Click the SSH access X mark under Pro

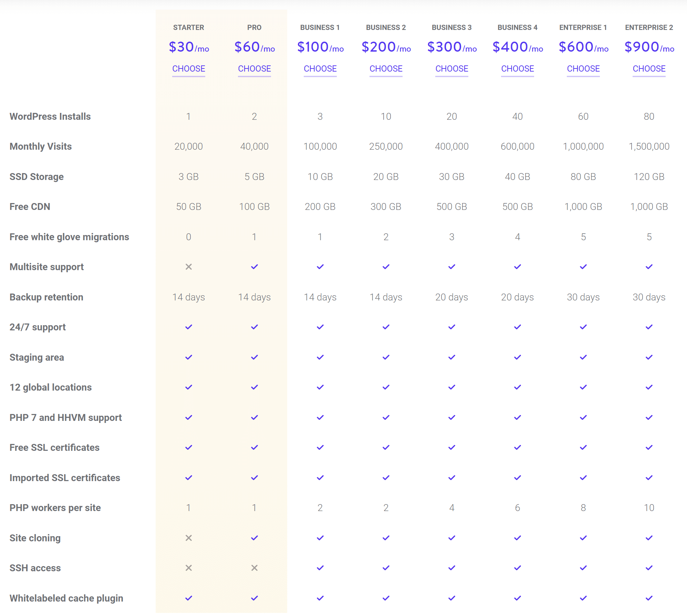click(x=254, y=568)
